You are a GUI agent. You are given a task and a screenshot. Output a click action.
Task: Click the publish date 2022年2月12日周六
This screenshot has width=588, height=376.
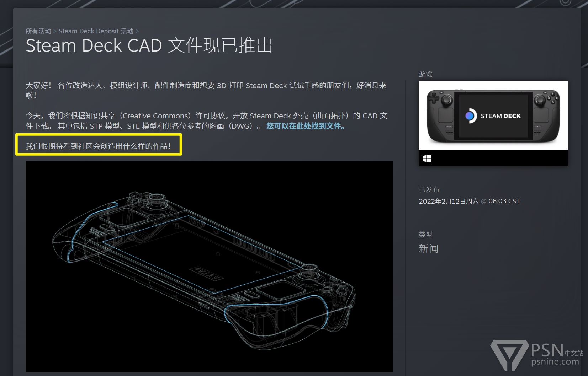pyautogui.click(x=449, y=201)
